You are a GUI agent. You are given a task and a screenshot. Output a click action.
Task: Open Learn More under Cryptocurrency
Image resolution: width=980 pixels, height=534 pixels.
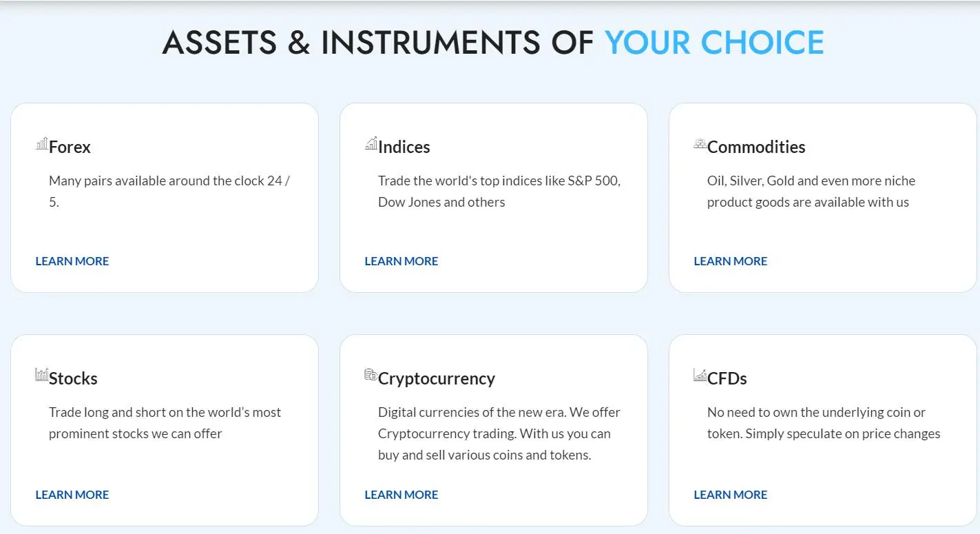click(402, 495)
